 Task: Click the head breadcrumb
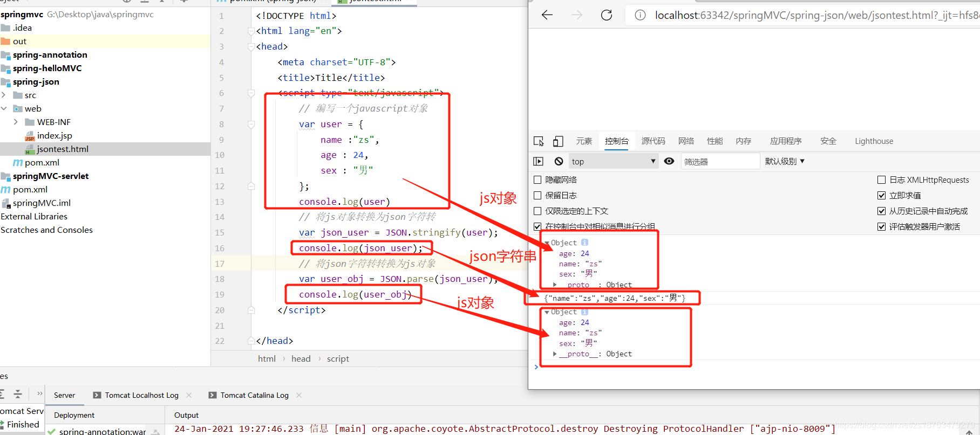click(301, 359)
